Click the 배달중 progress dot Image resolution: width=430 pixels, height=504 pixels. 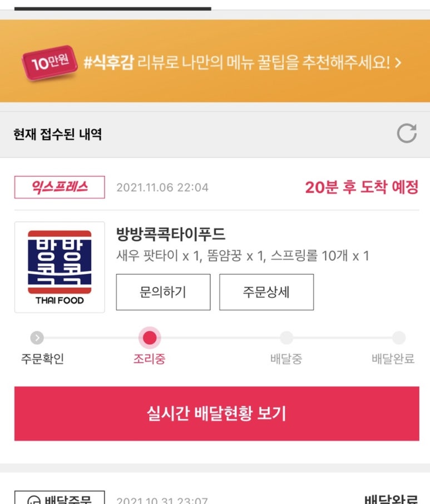[x=286, y=338]
